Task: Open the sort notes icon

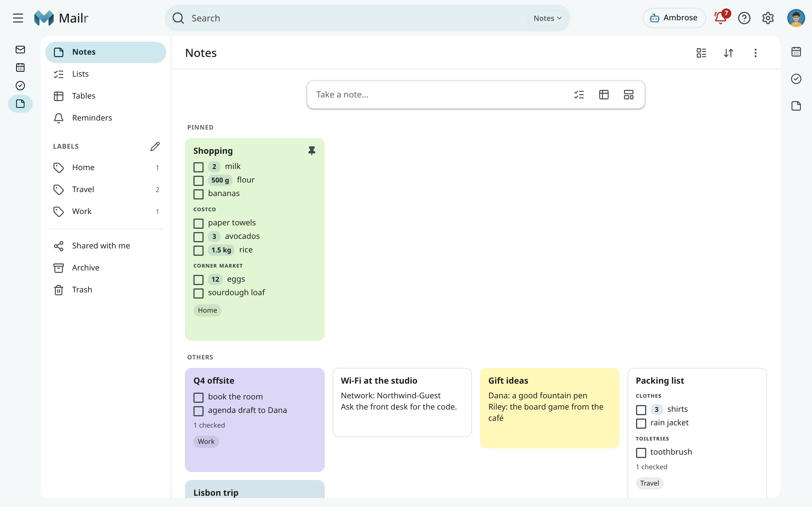Action: [x=729, y=53]
